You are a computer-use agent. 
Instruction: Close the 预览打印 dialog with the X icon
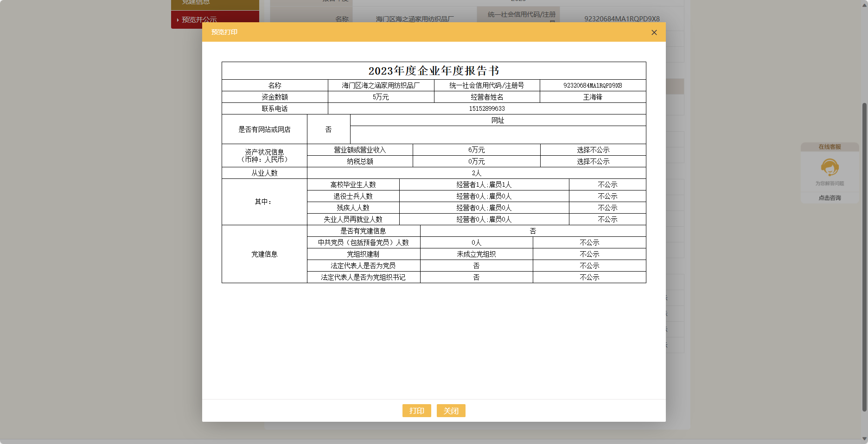(x=654, y=32)
